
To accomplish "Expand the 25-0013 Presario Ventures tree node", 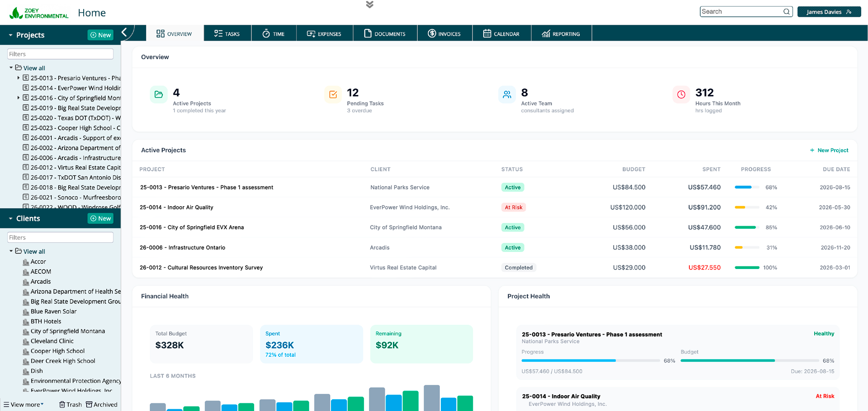I will click(x=18, y=78).
